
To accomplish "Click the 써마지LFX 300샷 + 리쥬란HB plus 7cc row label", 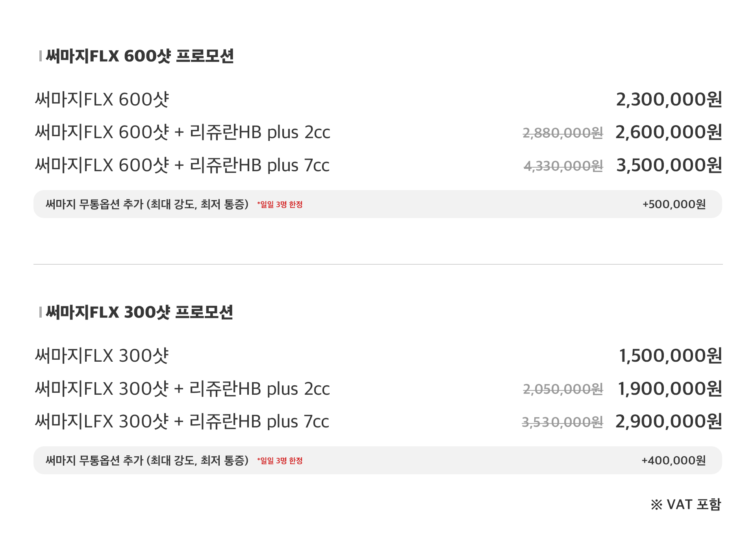I will click(x=182, y=422).
